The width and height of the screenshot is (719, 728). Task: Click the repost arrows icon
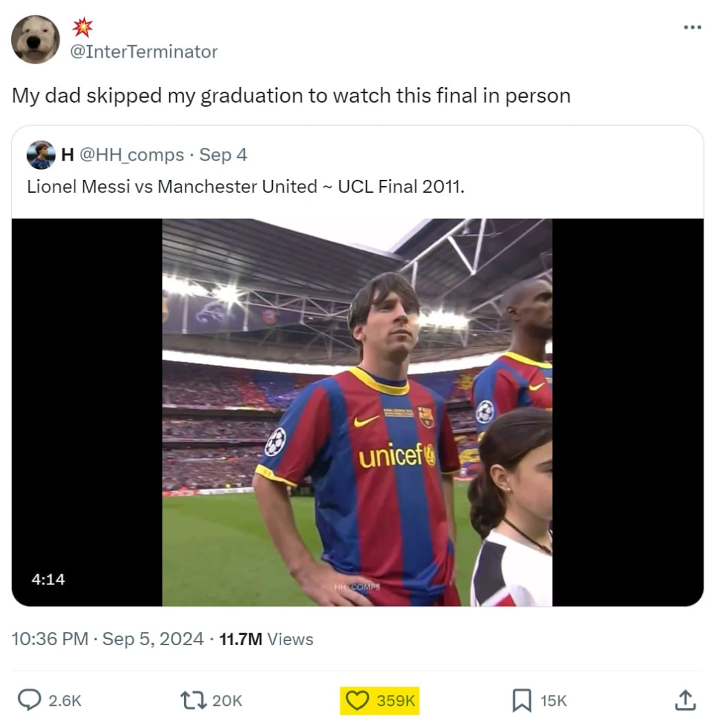coord(193,700)
